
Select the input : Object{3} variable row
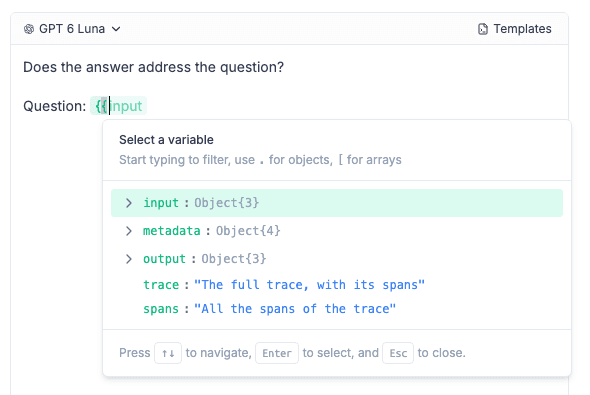(337, 203)
